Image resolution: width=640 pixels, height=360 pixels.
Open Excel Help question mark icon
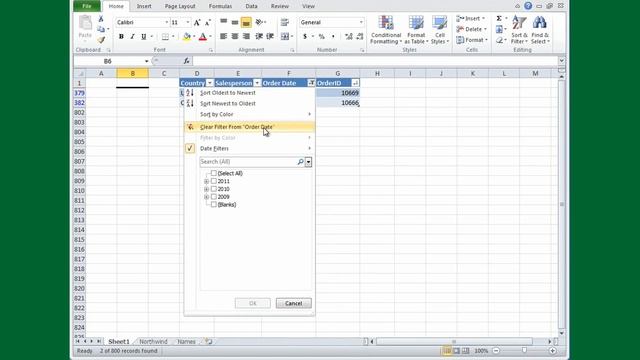[x=528, y=6]
